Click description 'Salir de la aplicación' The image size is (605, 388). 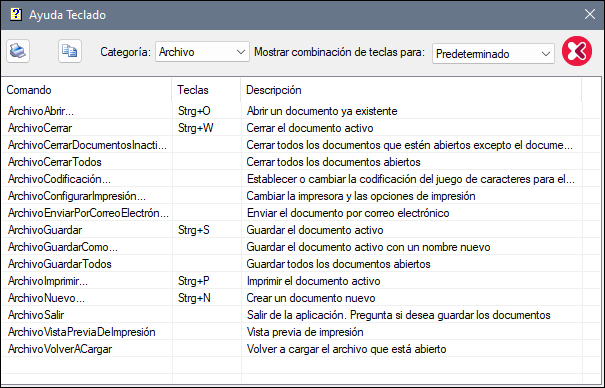[296, 315]
